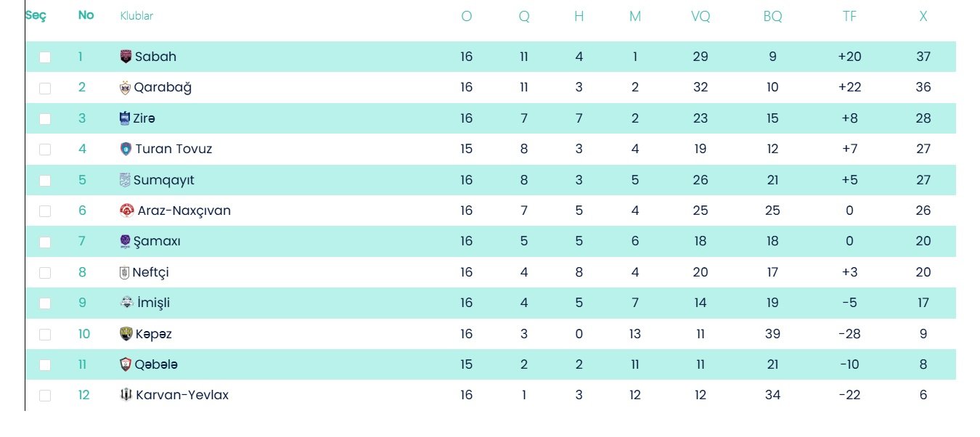Click the TF column header
This screenshot has width=980, height=437.
click(849, 16)
